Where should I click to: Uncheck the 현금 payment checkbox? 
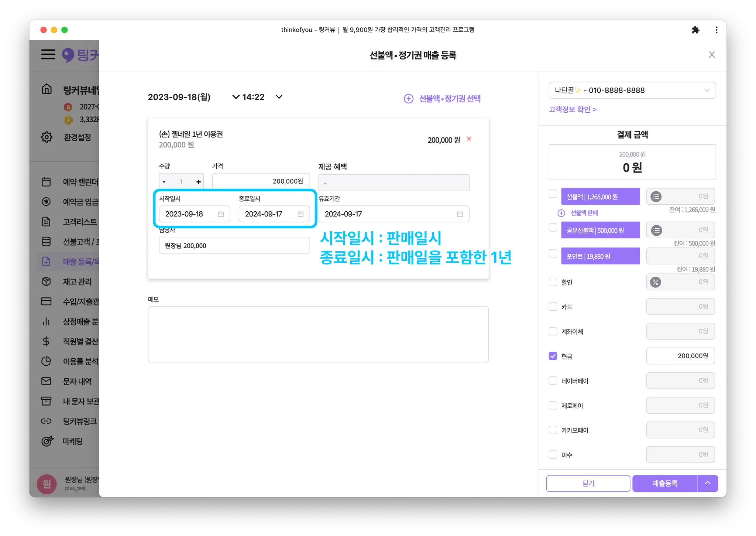553,356
